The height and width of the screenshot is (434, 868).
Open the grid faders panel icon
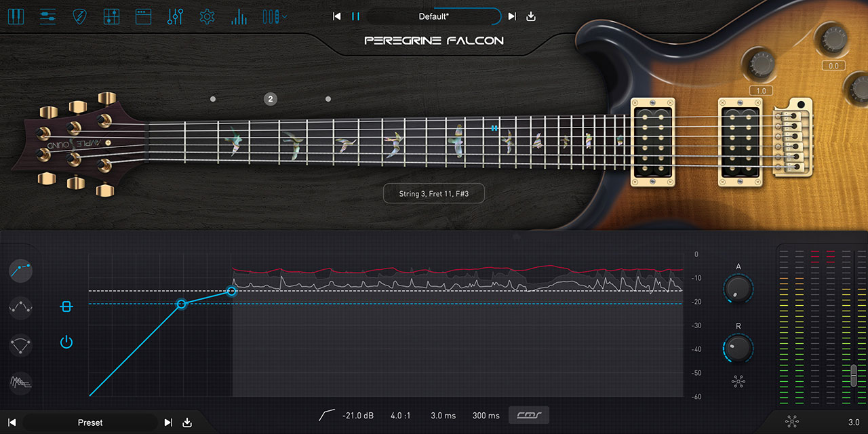pos(112,16)
